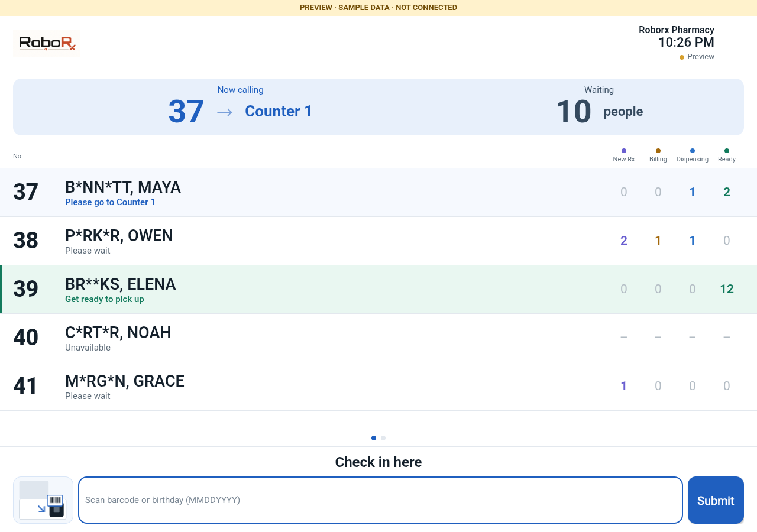Select queue row P*RK*R, OWEN

pos(378,241)
